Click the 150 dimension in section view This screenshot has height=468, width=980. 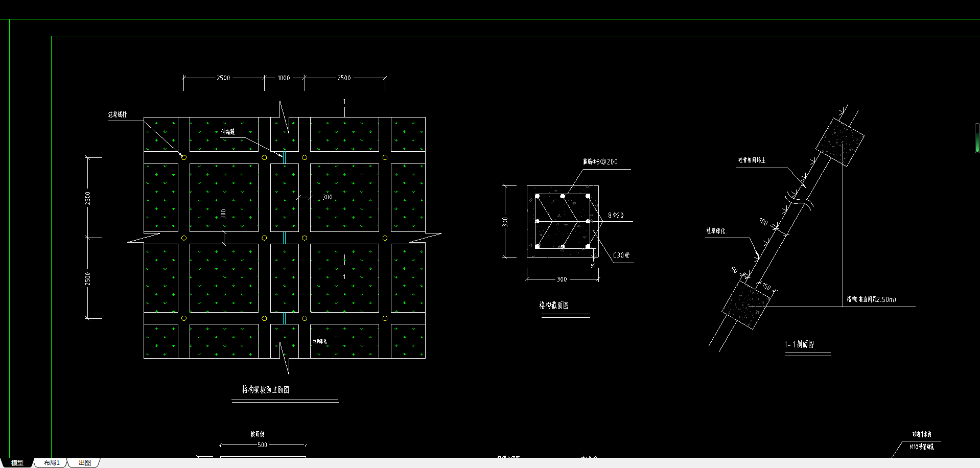pos(766,287)
